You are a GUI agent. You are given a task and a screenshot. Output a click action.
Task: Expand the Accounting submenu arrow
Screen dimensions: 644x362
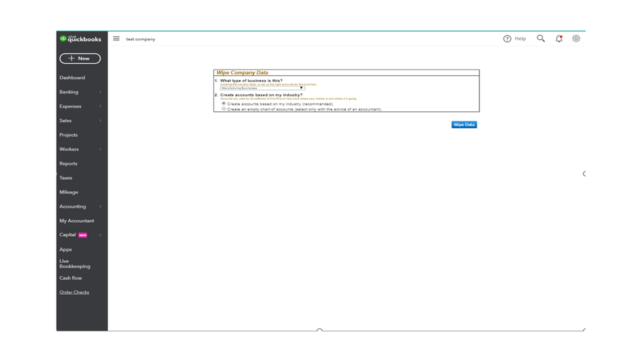tap(100, 207)
